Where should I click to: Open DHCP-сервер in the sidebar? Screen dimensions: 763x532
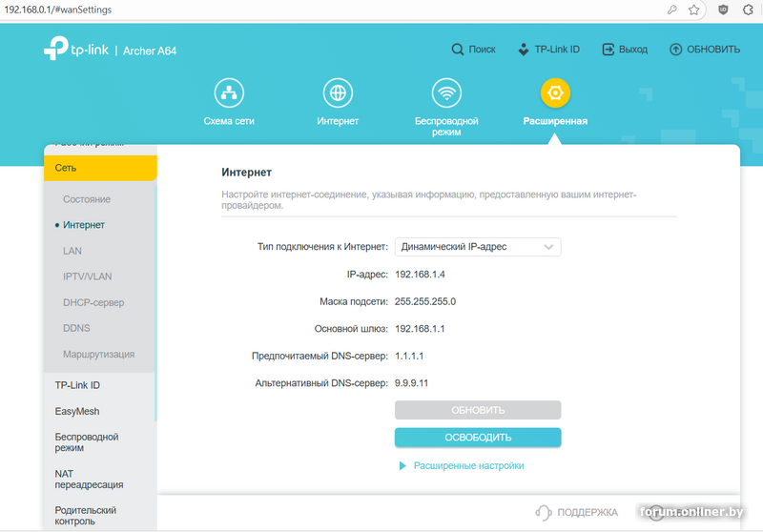tap(93, 302)
